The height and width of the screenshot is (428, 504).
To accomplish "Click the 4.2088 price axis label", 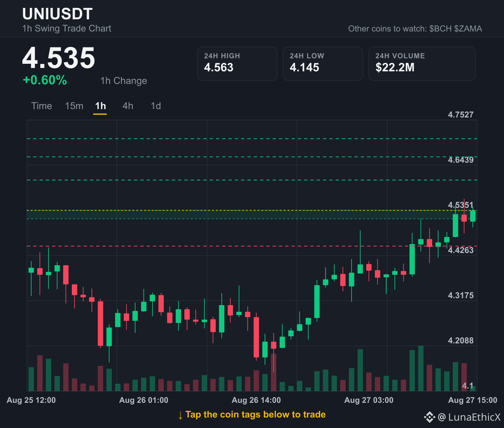I will tap(461, 341).
